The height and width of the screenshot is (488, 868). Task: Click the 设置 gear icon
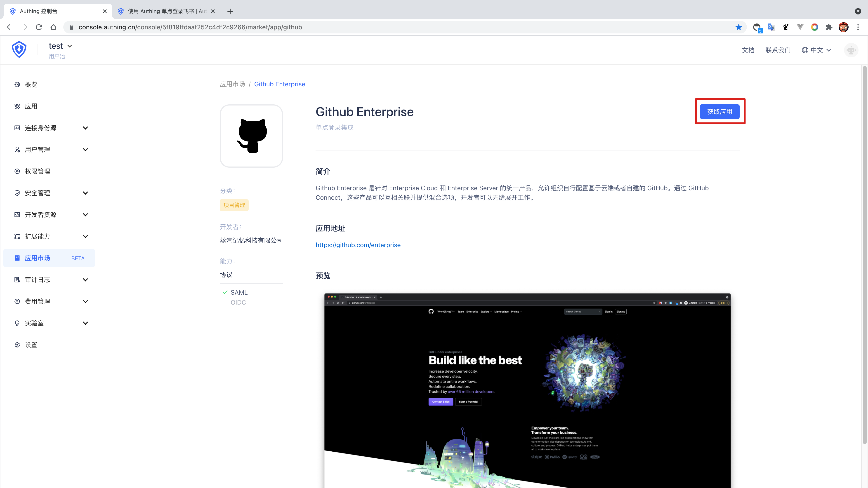click(17, 345)
